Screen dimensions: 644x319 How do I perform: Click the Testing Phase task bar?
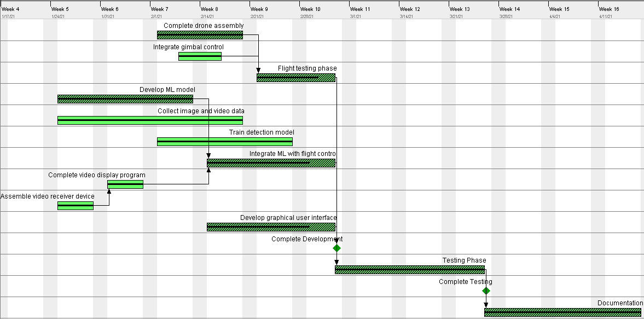coord(410,270)
